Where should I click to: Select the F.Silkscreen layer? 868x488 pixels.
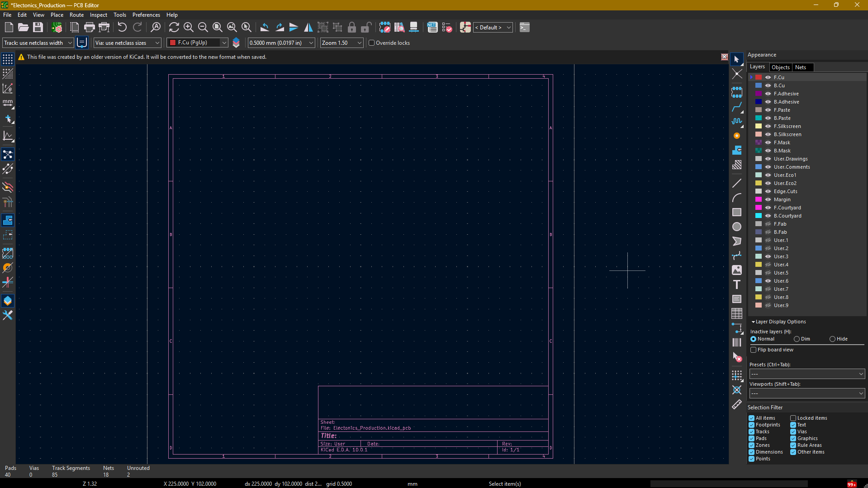click(787, 126)
